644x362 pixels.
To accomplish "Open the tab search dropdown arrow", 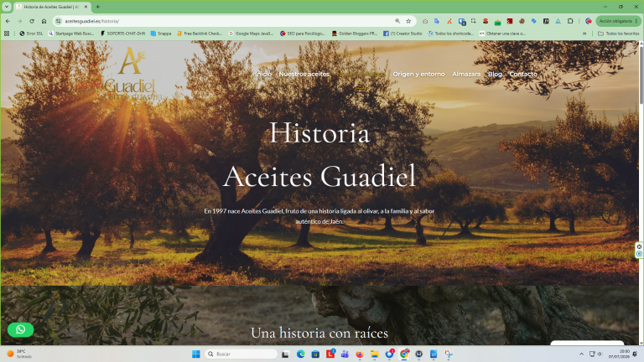I will pyautogui.click(x=7, y=7).
